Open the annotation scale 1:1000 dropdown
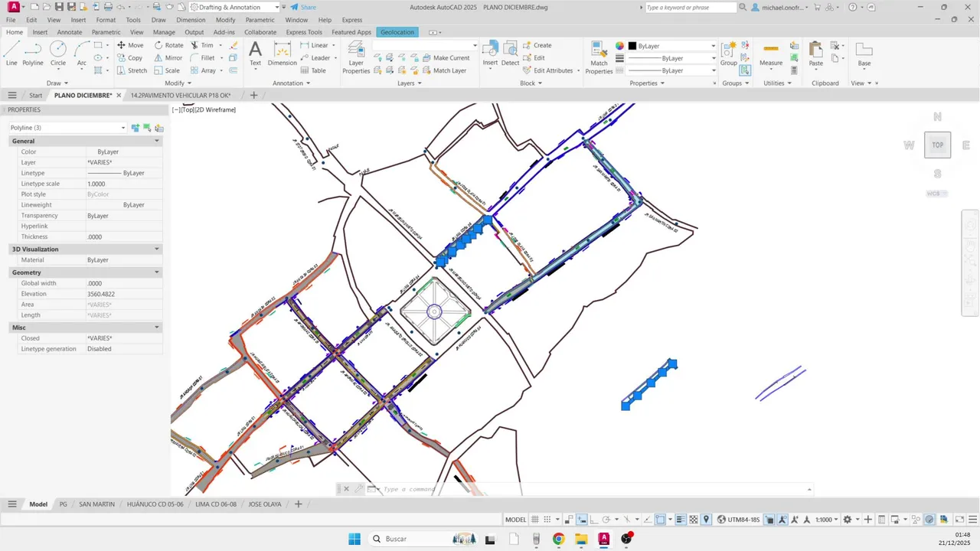The width and height of the screenshot is (980, 551). point(827,520)
